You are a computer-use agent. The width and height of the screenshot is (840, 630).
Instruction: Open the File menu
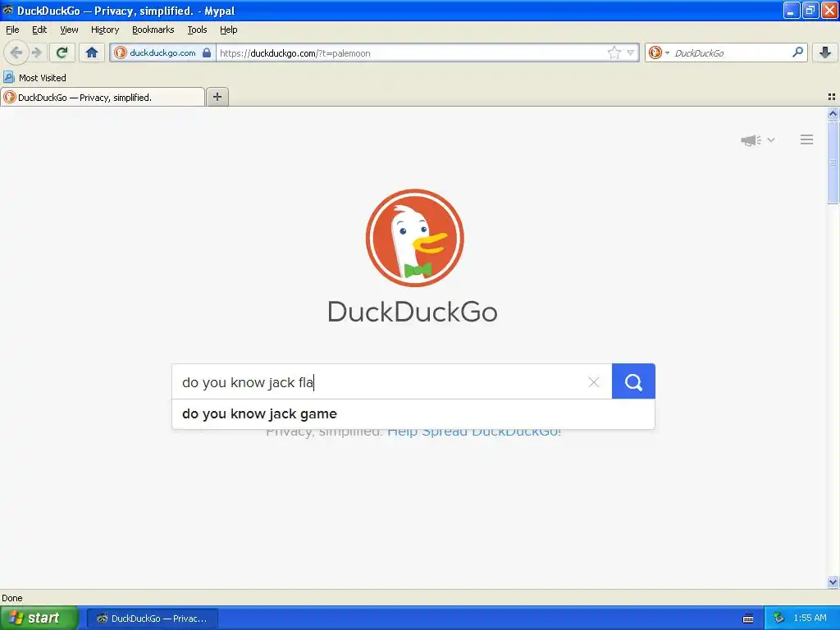point(12,30)
